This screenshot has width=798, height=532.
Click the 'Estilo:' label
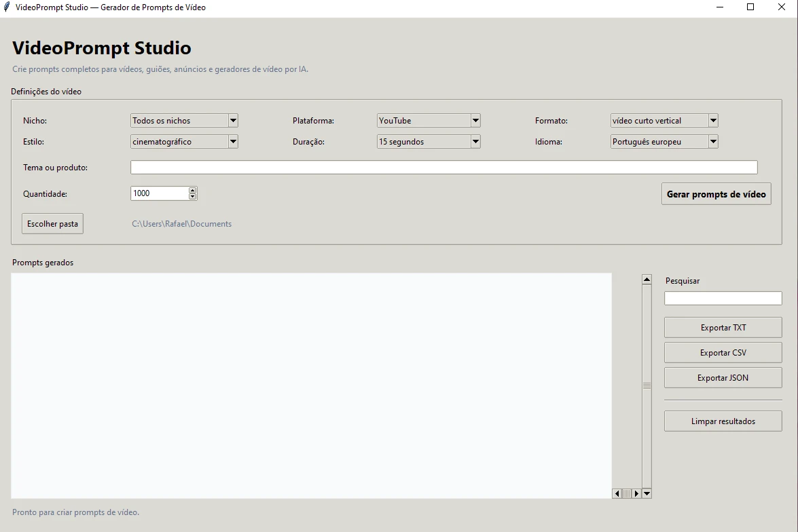(x=33, y=141)
